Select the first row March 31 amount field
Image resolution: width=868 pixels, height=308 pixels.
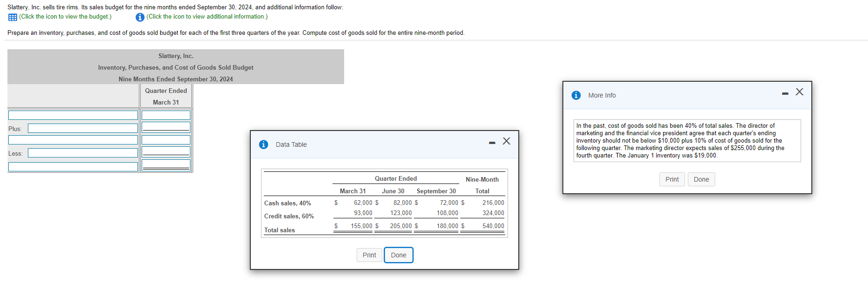(x=166, y=115)
